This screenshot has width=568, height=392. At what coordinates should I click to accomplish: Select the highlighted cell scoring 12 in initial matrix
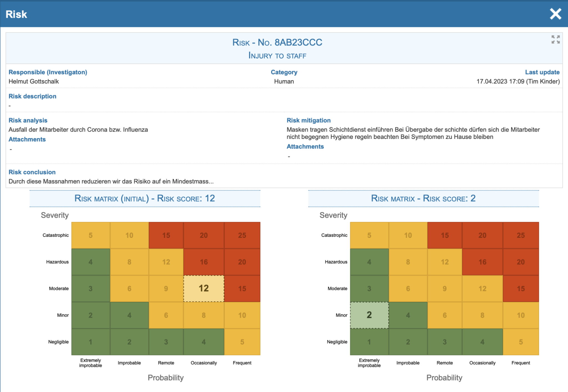tap(204, 288)
